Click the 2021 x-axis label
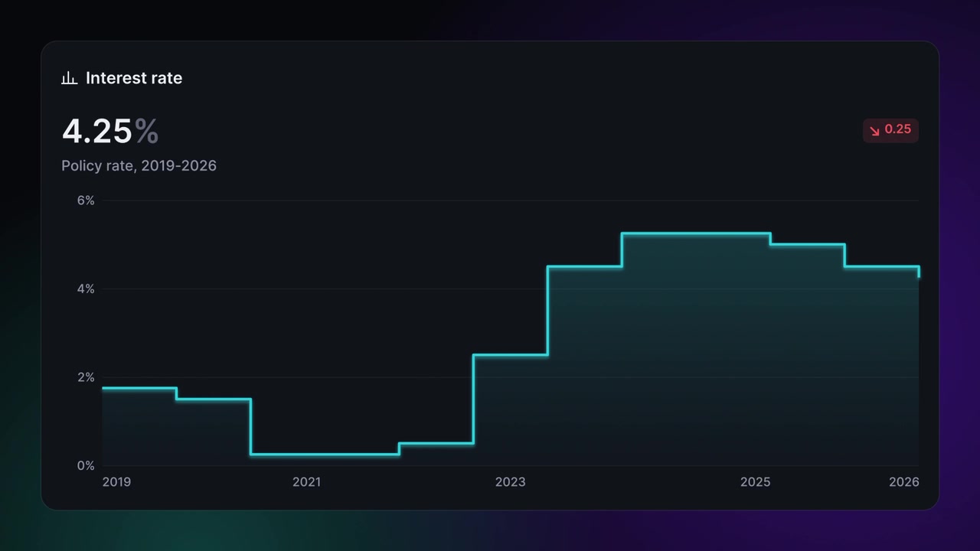The image size is (980, 551). [x=306, y=482]
